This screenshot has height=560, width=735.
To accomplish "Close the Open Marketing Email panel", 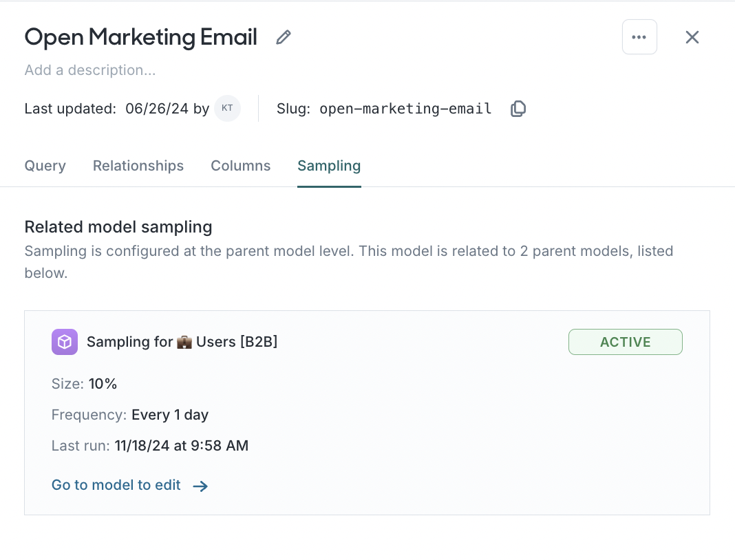I will (692, 37).
